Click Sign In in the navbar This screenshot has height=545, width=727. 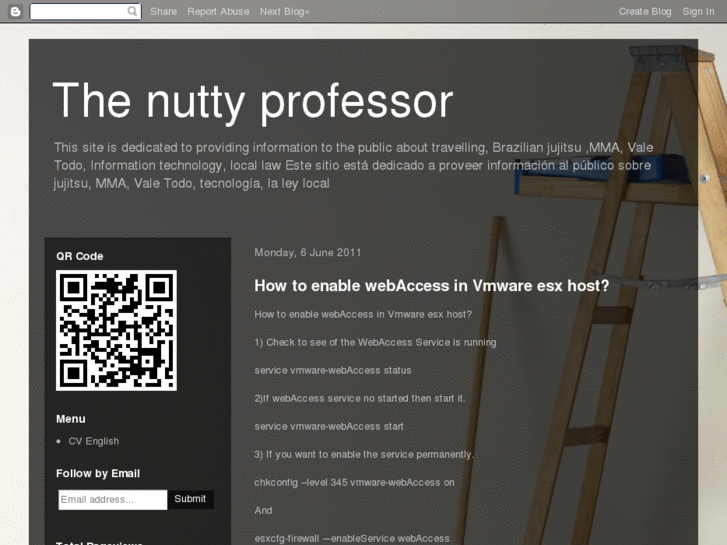point(698,12)
